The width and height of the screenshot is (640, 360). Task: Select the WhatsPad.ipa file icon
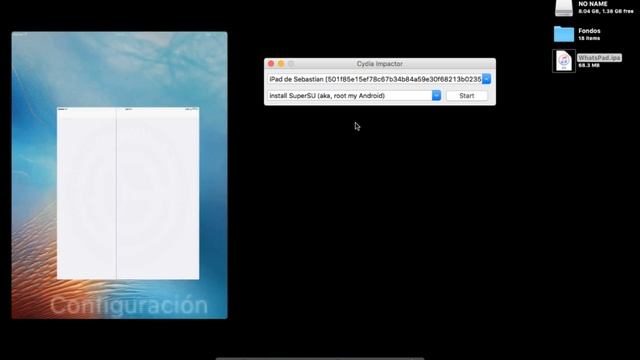coord(564,61)
